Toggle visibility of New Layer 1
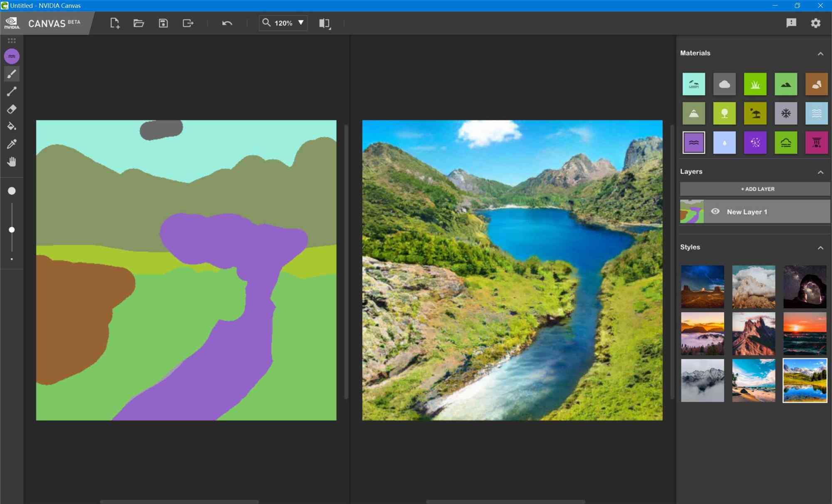Image resolution: width=832 pixels, height=504 pixels. click(716, 212)
